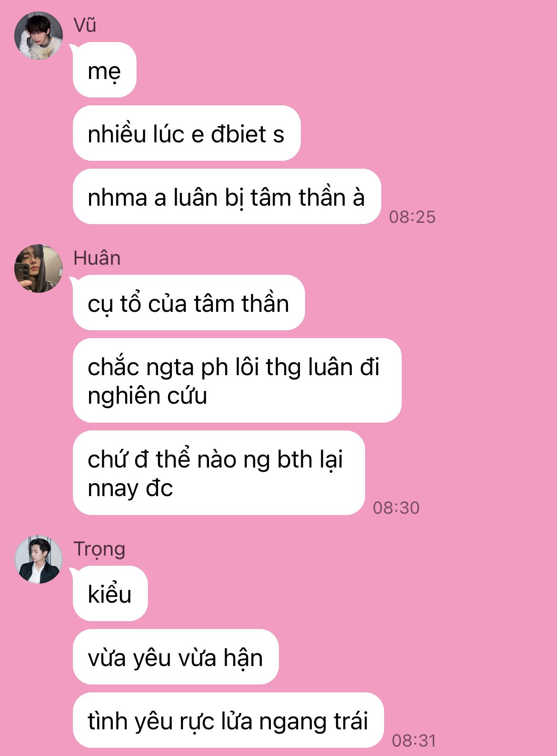Select the message bubble 'mẹ'
Image resolution: width=557 pixels, height=756 pixels.
(105, 70)
